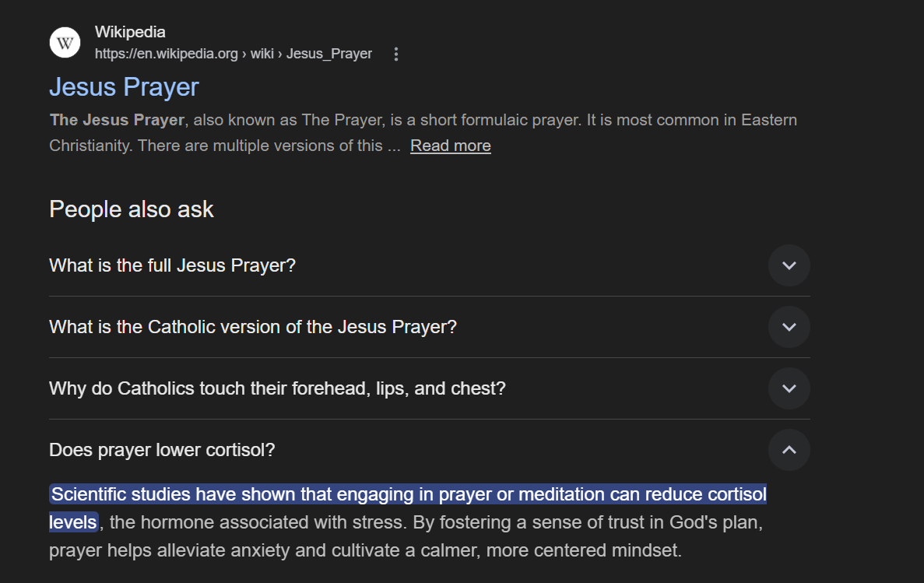Click the bold "The Jesus Prayer" snippet text
924x583 pixels.
point(117,121)
